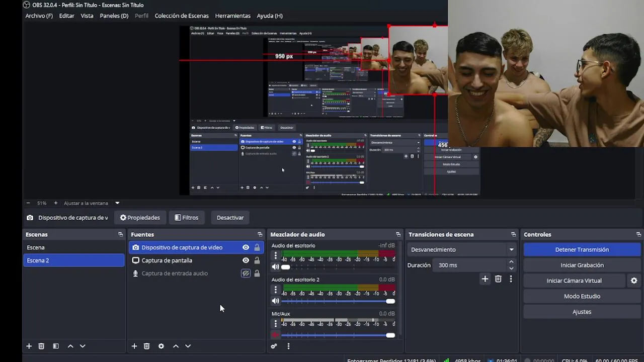Unlock Dispositivo de captura de vídeo source
This screenshot has width=644, height=362.
257,247
